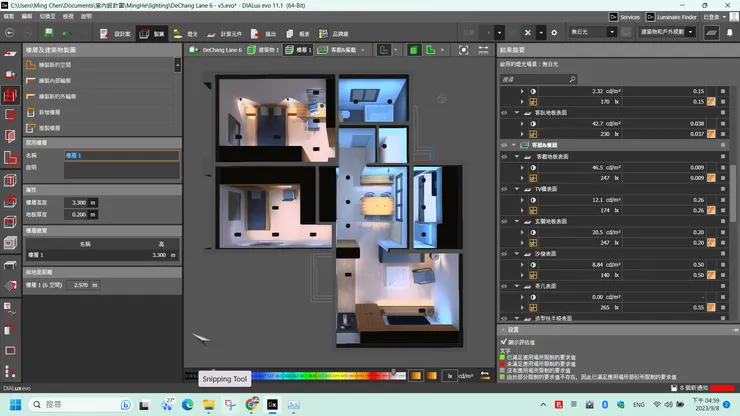Collapse the 沙發表面 results tree node
The width and height of the screenshot is (740, 416).
click(x=517, y=254)
